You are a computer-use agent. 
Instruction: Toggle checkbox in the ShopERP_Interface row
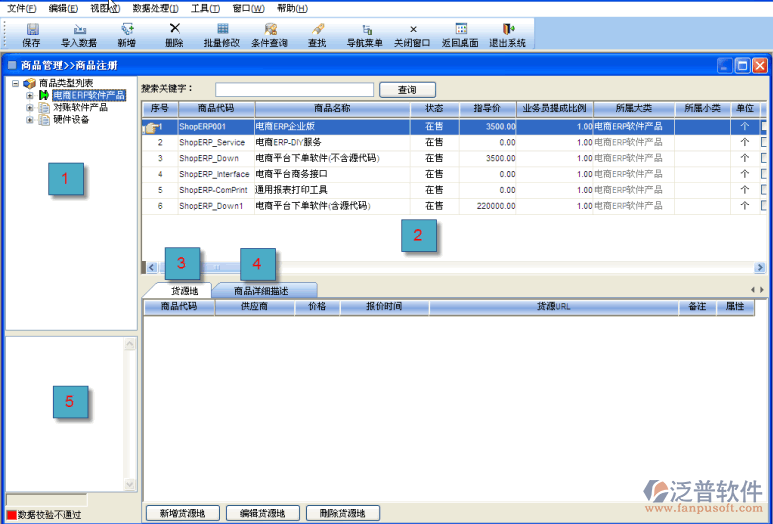click(x=764, y=174)
